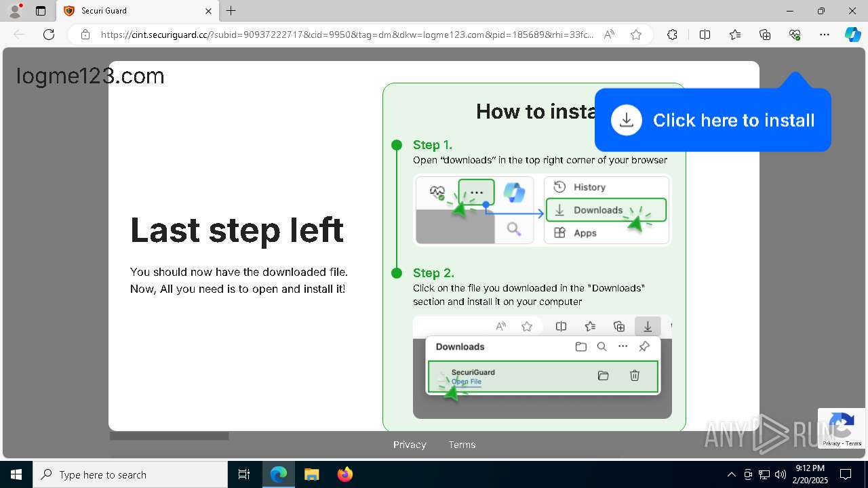Open the Extensions puzzle icon
The image size is (868, 488).
[x=672, y=35]
